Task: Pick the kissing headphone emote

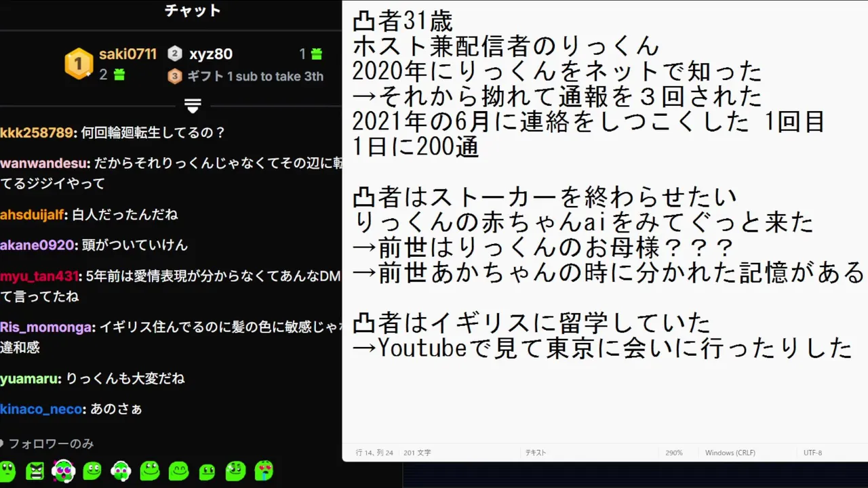Action: click(x=121, y=470)
